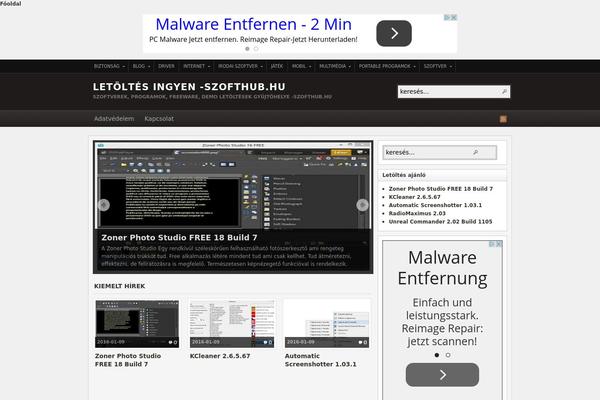Open the Automatic Screenshotter title under Kiemelt hírek

[x=320, y=360]
